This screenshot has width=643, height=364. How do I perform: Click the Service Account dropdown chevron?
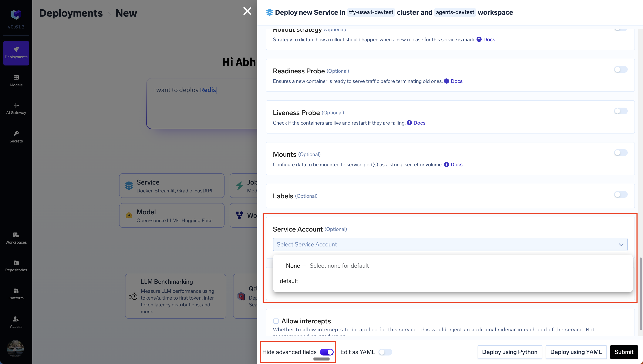click(621, 245)
